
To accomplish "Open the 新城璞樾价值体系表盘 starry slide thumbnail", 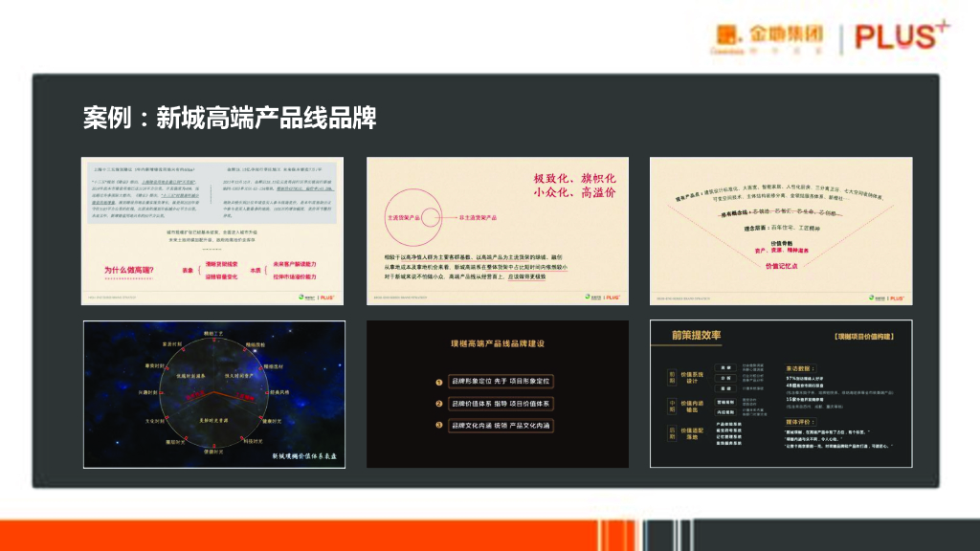I will pos(214,394).
